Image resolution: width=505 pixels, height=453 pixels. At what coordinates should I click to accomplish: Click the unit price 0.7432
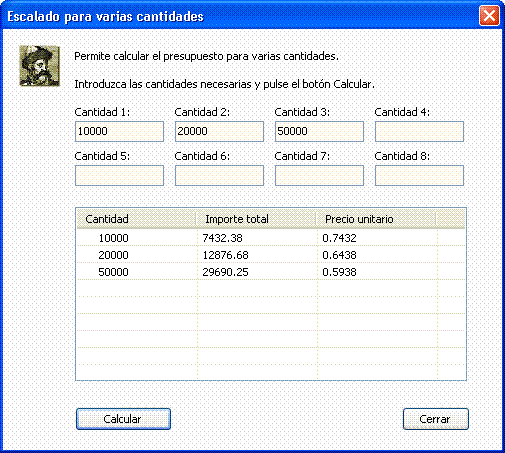pos(339,238)
